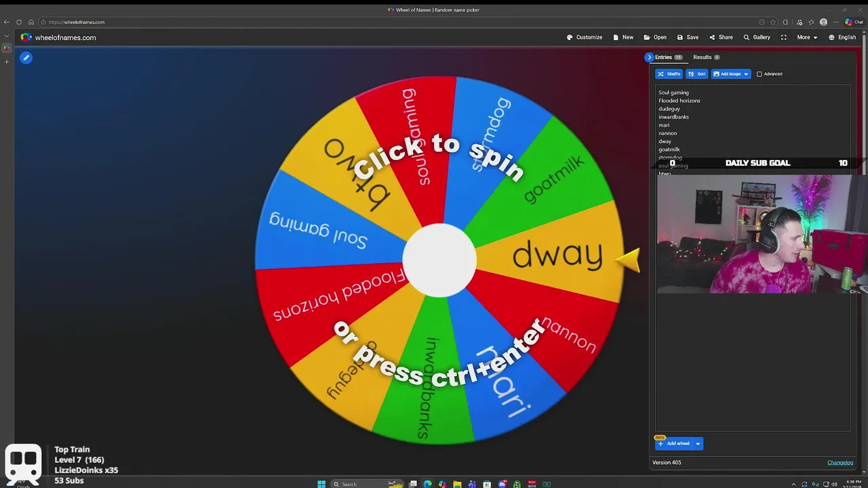Image resolution: width=868 pixels, height=488 pixels.
Task: Share the wheel
Action: tap(721, 37)
